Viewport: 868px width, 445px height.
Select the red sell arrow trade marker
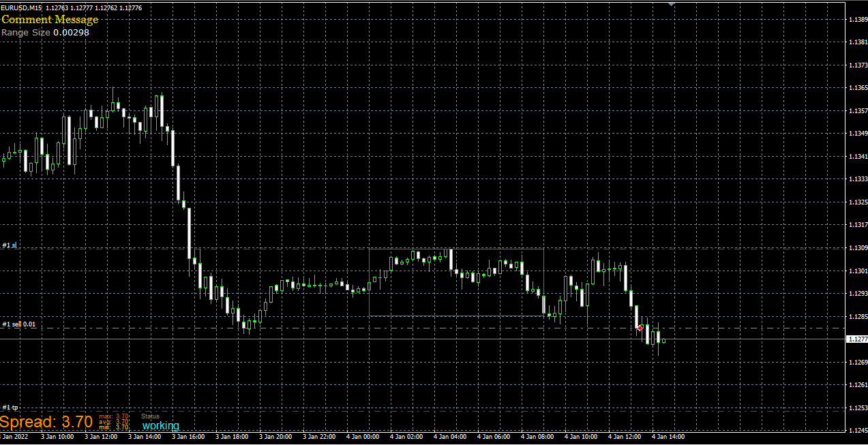coord(640,328)
